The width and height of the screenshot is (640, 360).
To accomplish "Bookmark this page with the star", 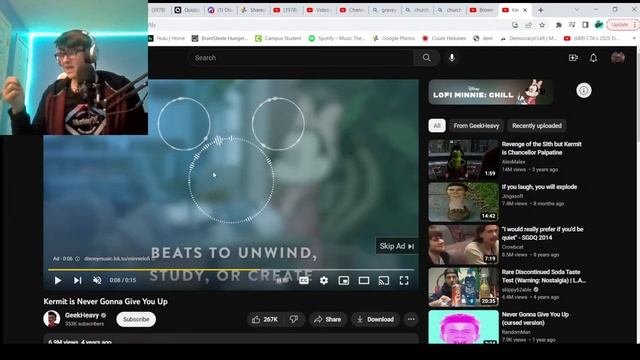I will tap(542, 25).
